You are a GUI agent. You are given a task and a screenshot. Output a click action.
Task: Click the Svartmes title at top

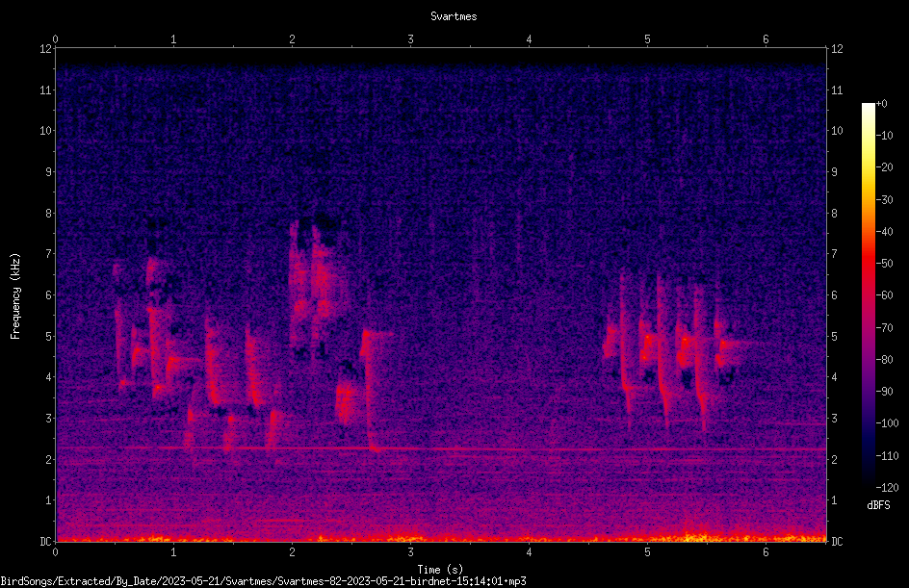pyautogui.click(x=454, y=16)
